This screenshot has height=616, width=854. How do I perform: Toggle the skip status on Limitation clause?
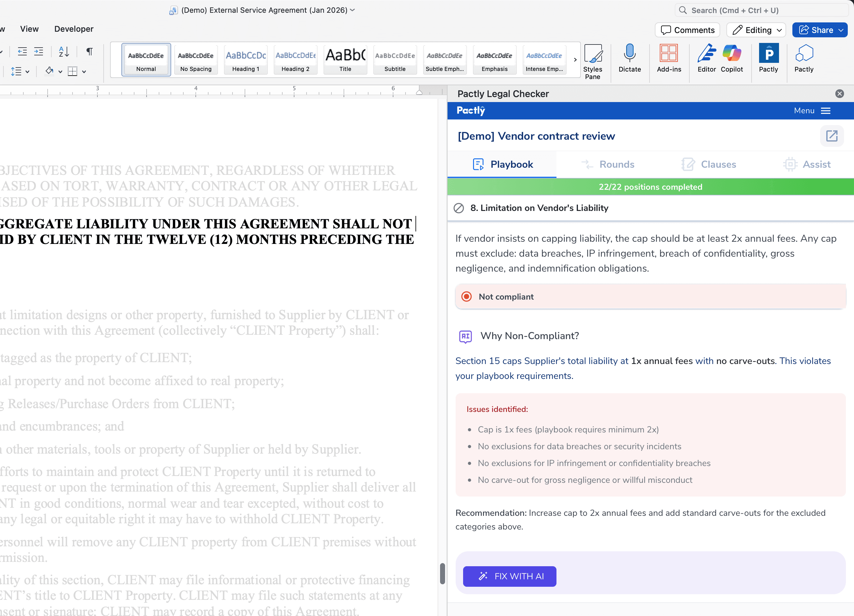[459, 208]
